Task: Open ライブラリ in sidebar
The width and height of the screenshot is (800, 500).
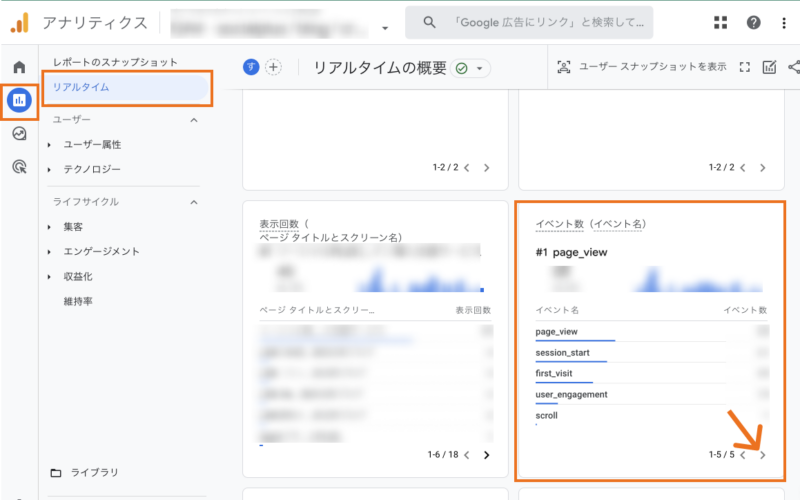Action: tap(94, 473)
